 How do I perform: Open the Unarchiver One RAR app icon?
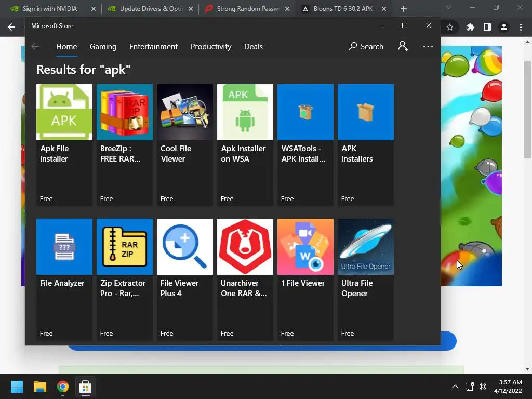pos(245,247)
